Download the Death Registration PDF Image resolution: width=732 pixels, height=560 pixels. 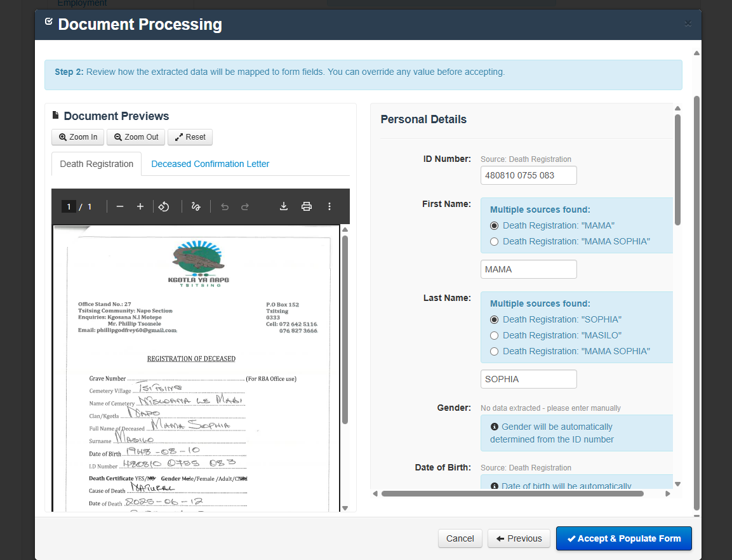[284, 206]
